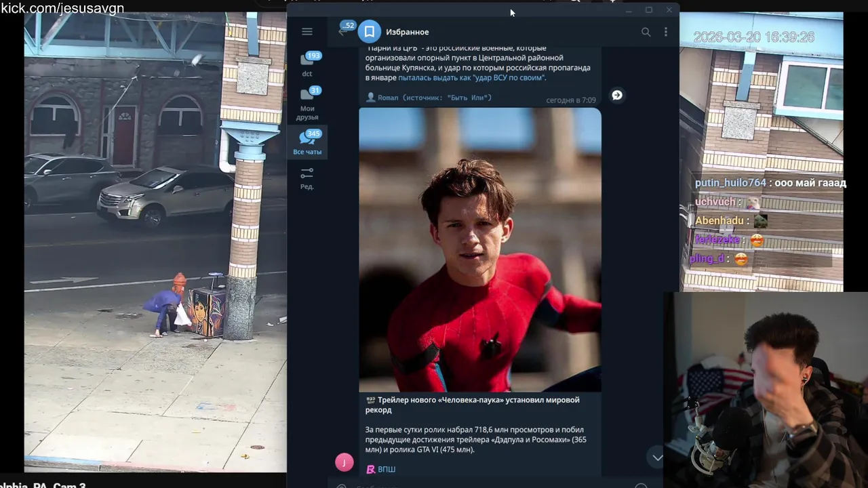Click the unread badge 193 on dct folder
The height and width of the screenshot is (488, 868).
(313, 56)
